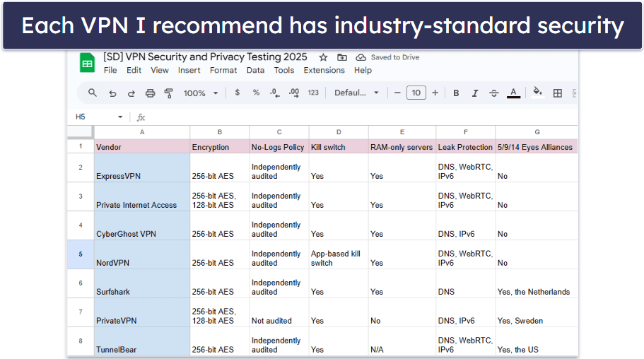This screenshot has height=359, width=644.
Task: Select column A header
Action: pyautogui.click(x=142, y=132)
